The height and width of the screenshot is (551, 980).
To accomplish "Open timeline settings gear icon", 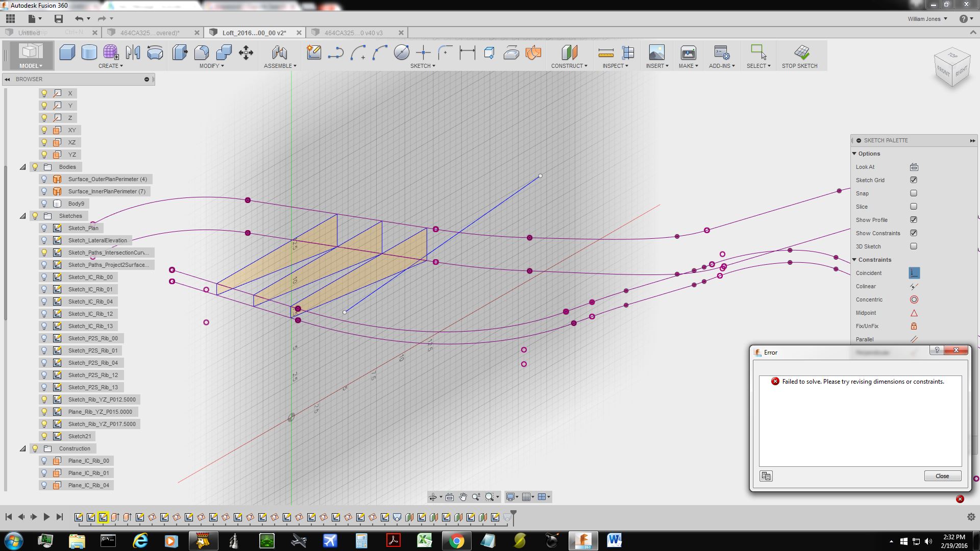I will click(x=971, y=517).
